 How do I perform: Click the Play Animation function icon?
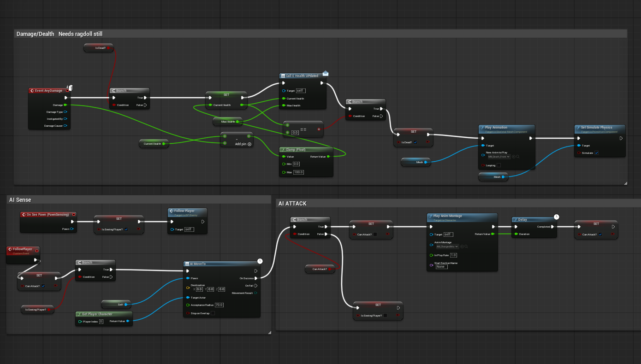(x=482, y=128)
